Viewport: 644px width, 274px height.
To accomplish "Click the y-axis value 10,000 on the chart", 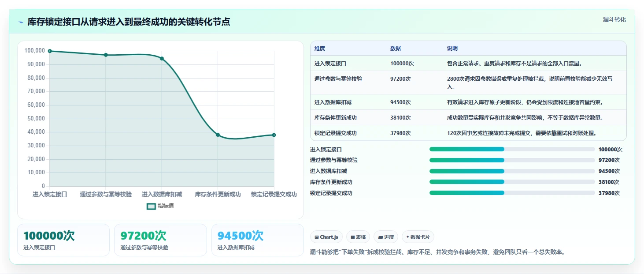I will (x=36, y=173).
